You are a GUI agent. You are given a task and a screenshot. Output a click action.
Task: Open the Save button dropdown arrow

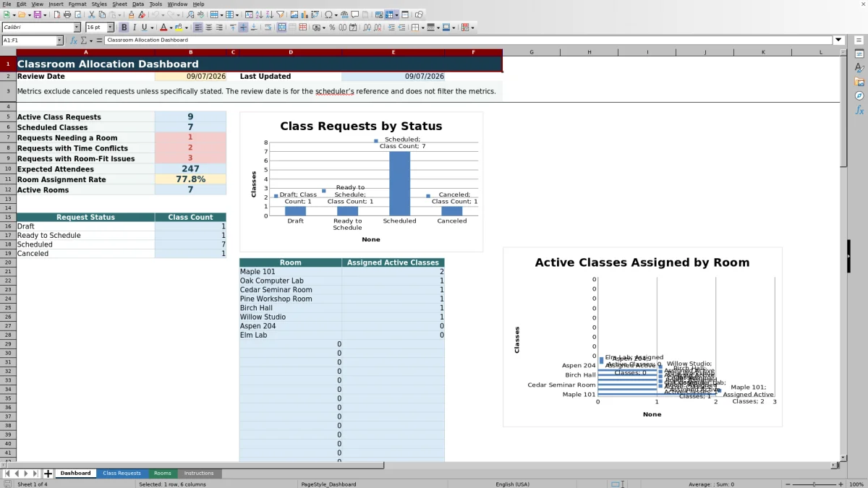coord(45,14)
